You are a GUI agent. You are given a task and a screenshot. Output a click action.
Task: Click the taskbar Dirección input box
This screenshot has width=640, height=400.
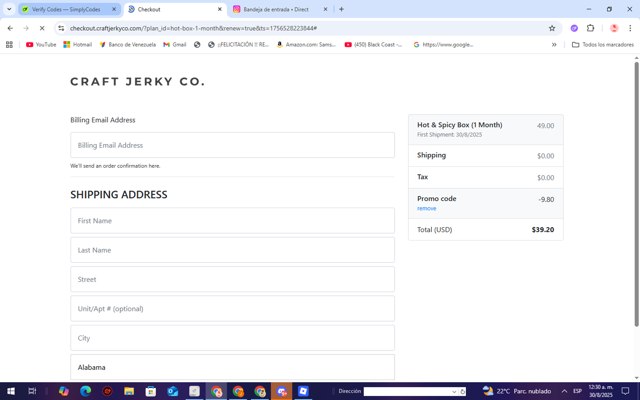407,391
